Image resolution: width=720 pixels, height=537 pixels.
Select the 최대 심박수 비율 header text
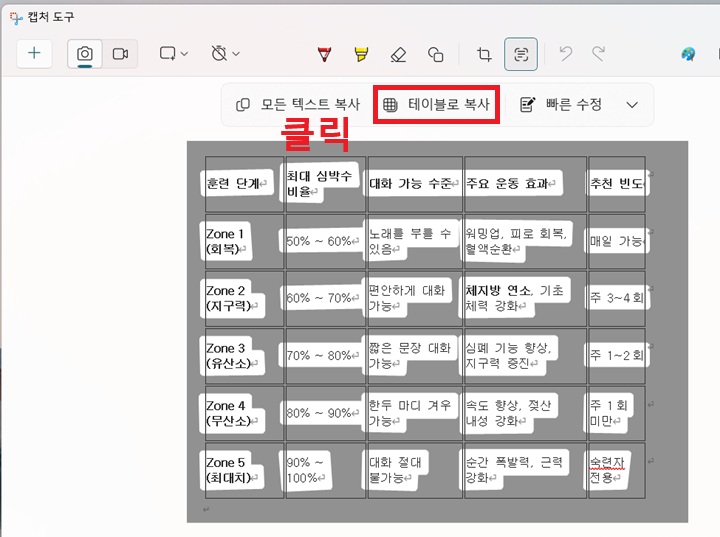pyautogui.click(x=319, y=183)
